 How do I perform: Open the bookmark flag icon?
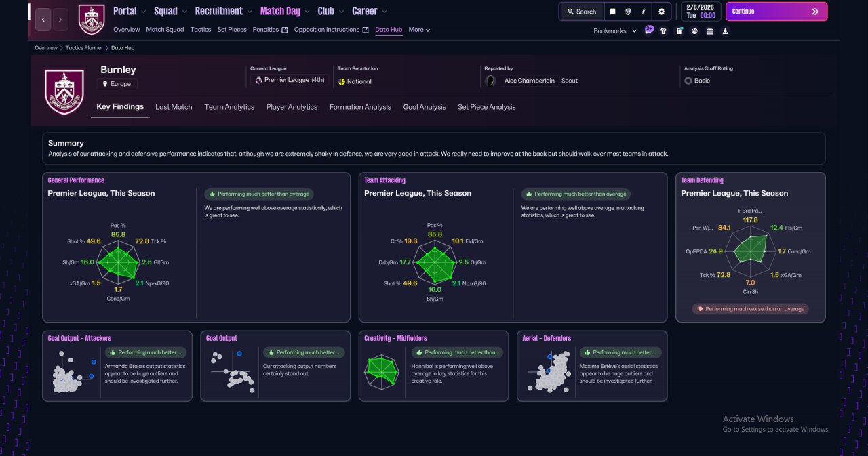pos(612,12)
